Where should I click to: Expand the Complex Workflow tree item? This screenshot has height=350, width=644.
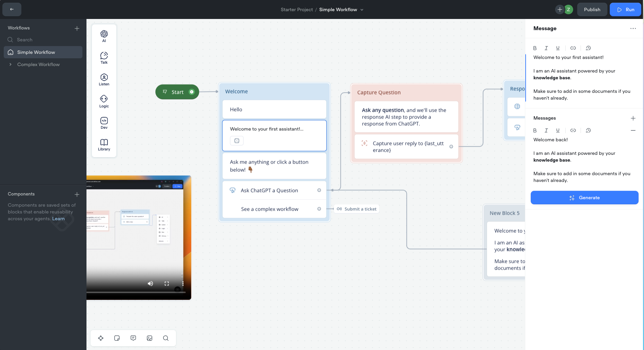[x=10, y=64]
